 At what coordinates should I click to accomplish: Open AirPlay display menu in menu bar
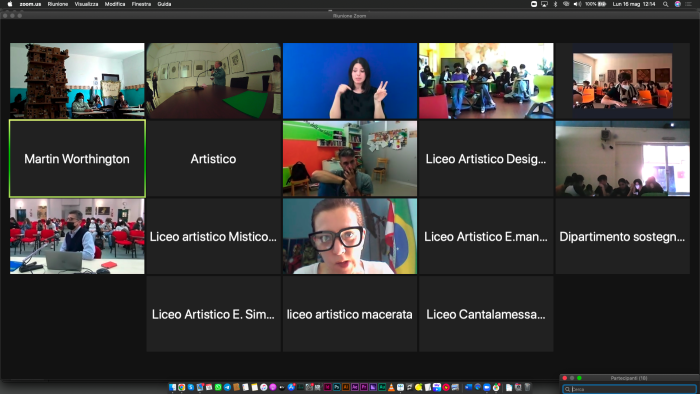544,4
